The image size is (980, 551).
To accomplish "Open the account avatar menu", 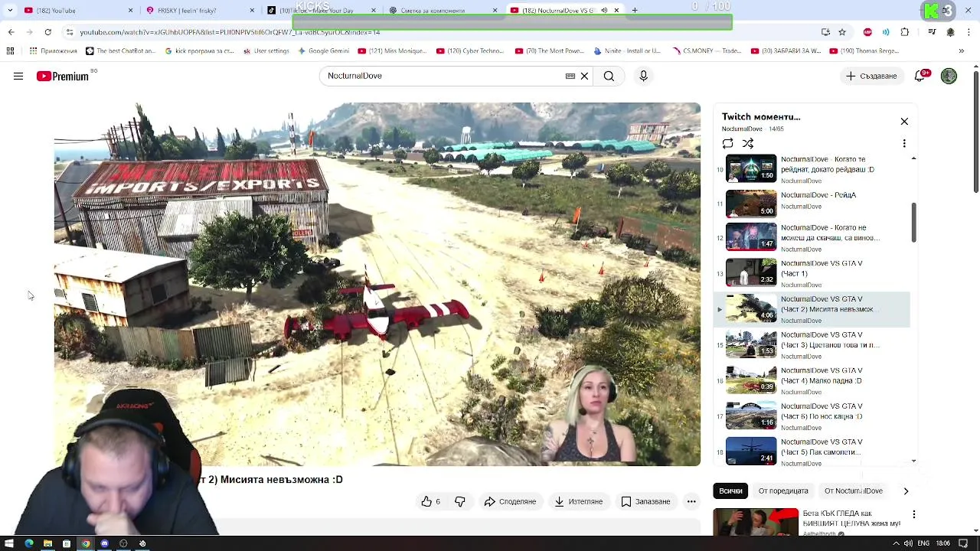I will point(949,76).
